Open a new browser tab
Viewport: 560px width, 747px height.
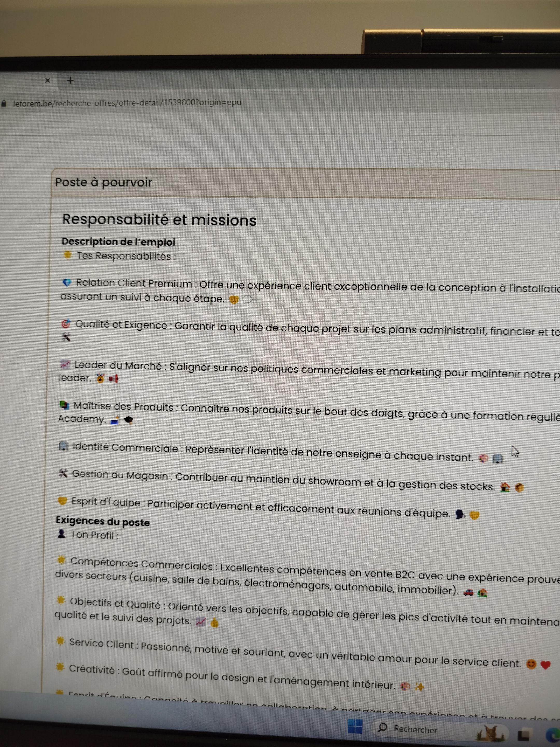click(70, 80)
